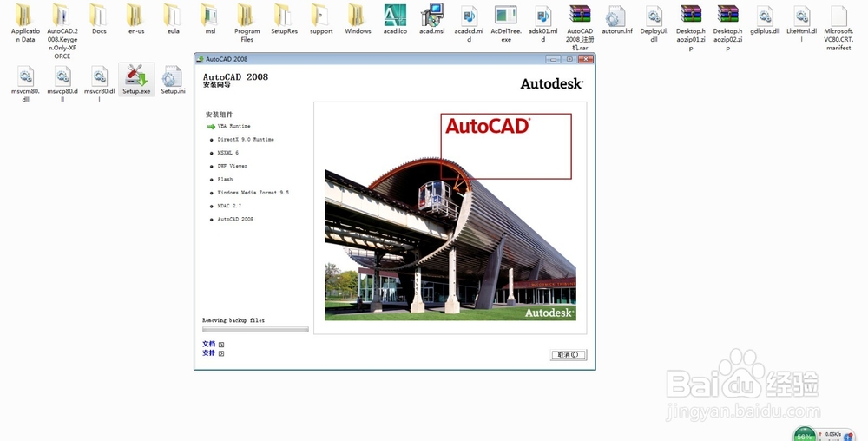Open the eula folder

coord(174,19)
